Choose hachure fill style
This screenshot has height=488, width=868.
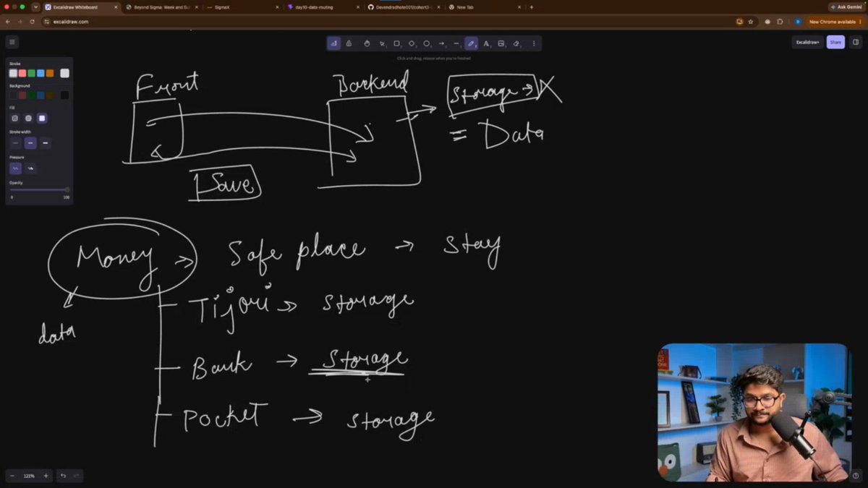(14, 118)
